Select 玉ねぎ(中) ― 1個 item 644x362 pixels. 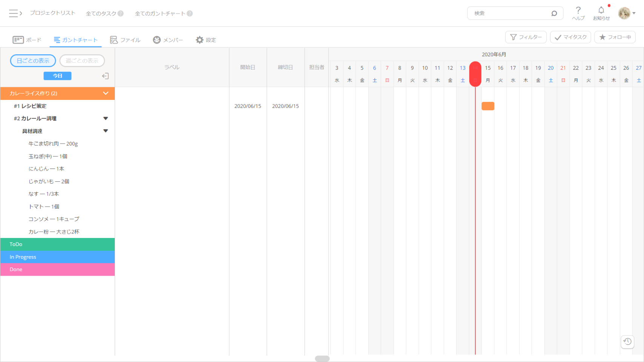(48, 156)
